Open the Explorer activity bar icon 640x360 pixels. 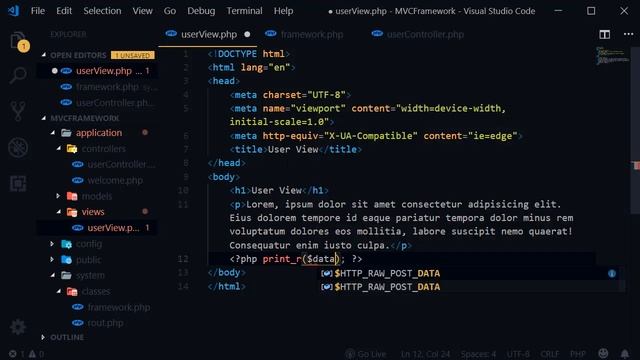tap(18, 41)
